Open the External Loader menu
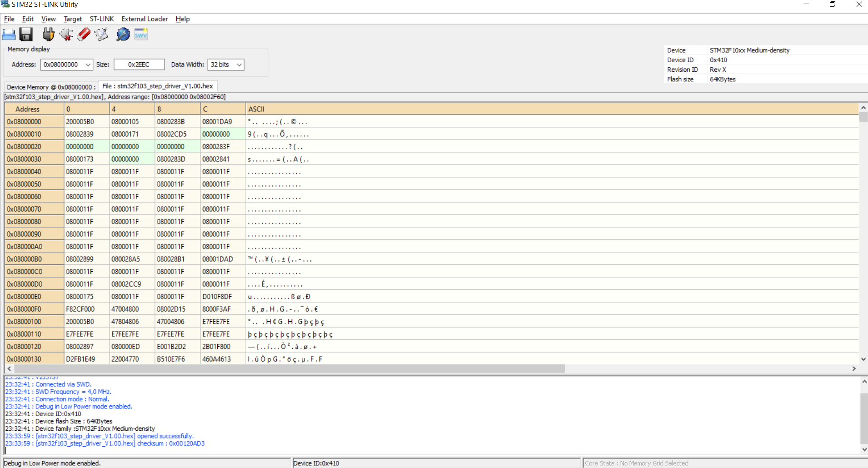This screenshot has width=868, height=468. tap(145, 19)
